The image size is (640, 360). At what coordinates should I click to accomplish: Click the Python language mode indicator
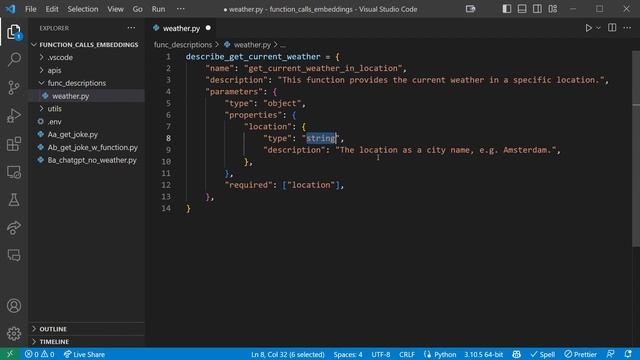(440, 354)
